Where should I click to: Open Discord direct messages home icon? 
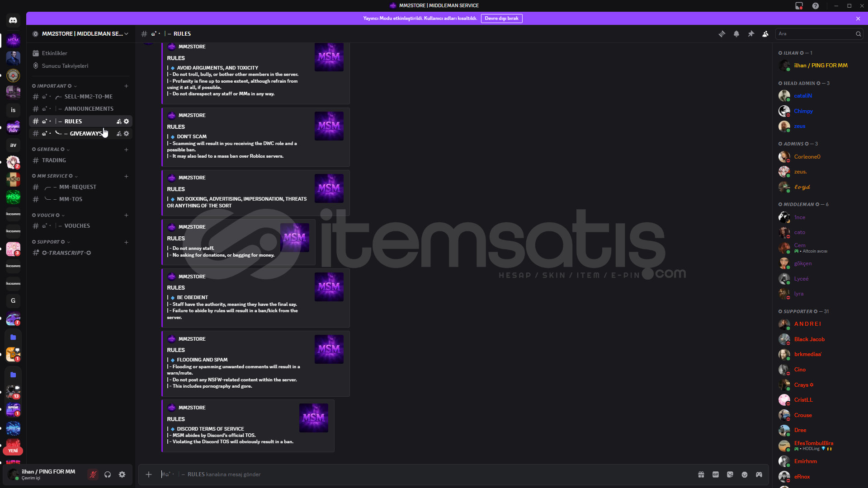pyautogui.click(x=13, y=20)
